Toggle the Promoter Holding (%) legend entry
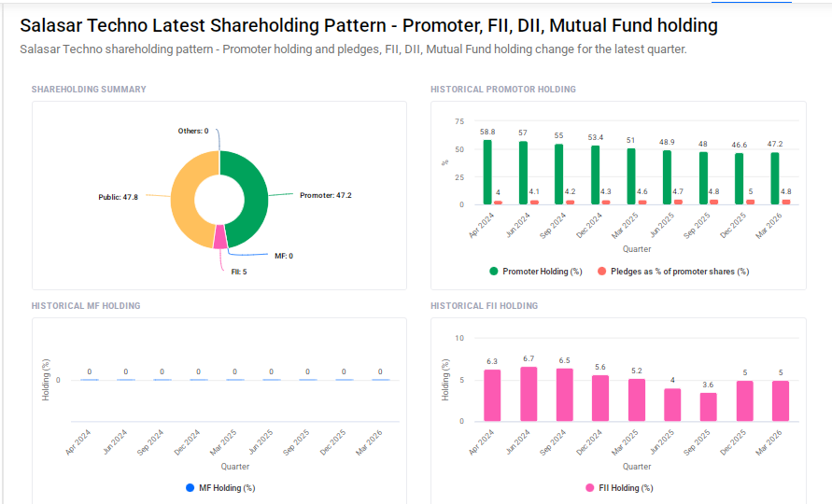Screen dimensions: 832x504 [x=536, y=271]
